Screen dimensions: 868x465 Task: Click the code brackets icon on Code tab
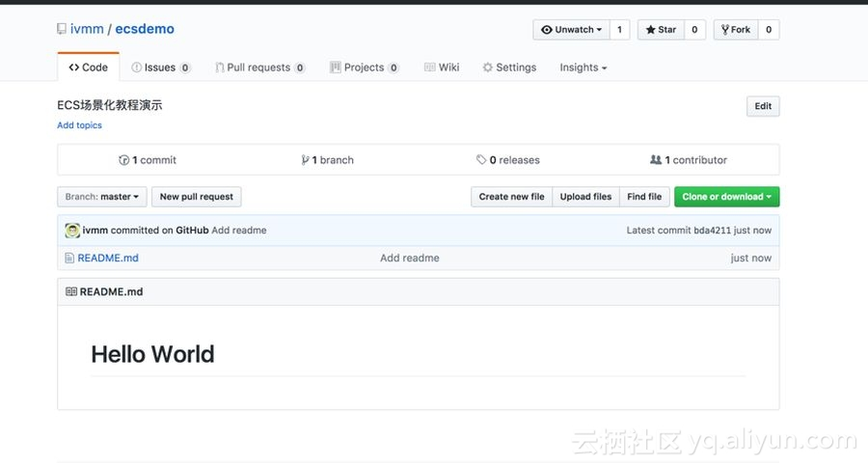coord(74,68)
